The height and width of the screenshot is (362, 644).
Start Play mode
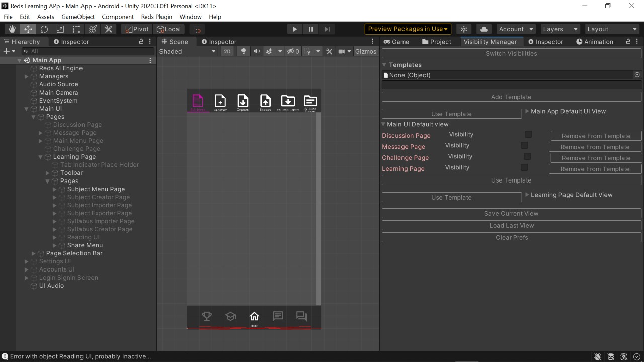(294, 29)
